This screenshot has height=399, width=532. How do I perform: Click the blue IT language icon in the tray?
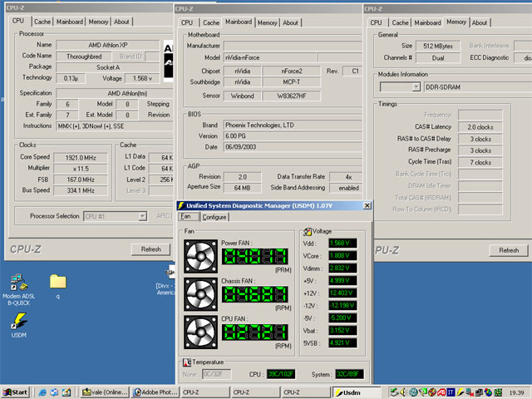(x=451, y=392)
